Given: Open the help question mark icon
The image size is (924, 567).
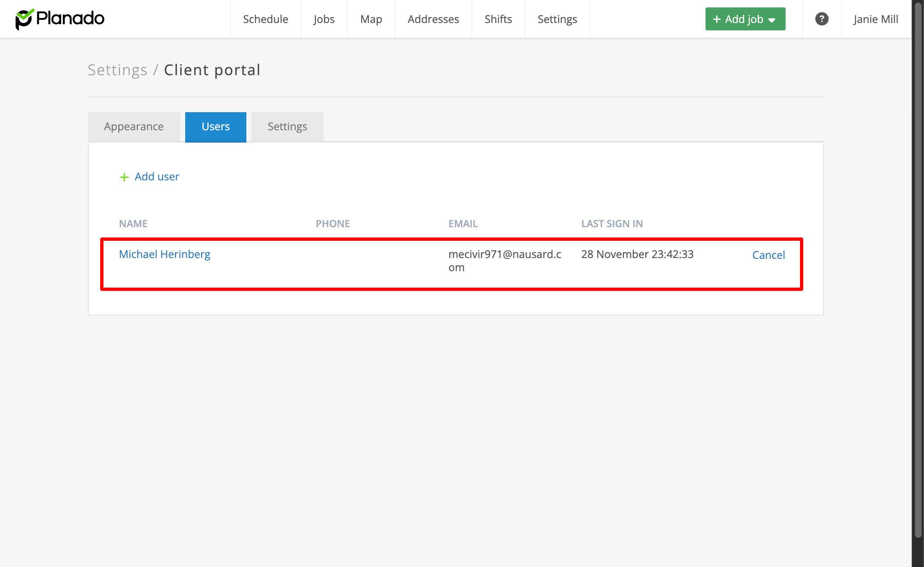Looking at the screenshot, I should 821,19.
